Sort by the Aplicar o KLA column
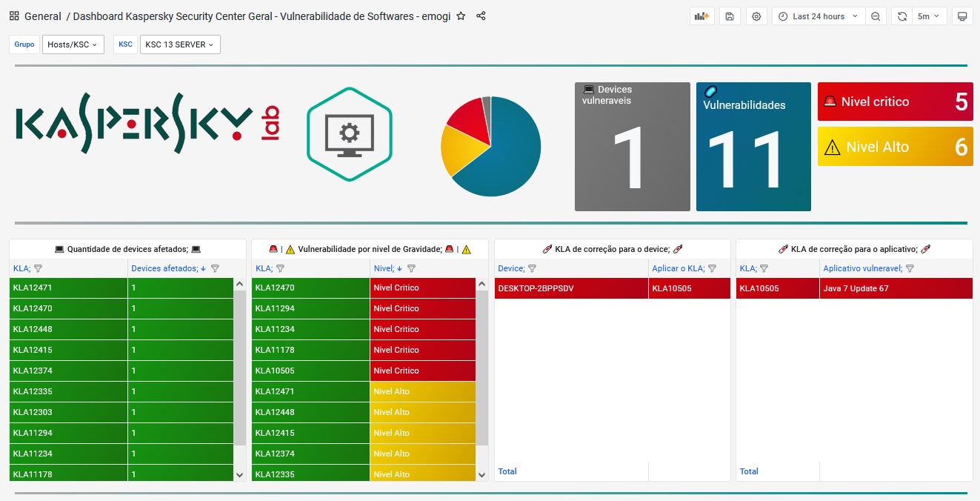This screenshot has height=501, width=980. pyautogui.click(x=679, y=269)
